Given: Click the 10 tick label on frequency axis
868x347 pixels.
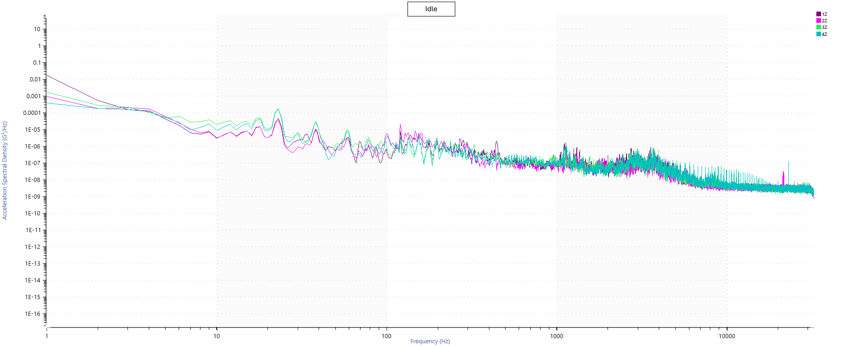Looking at the screenshot, I should click(x=216, y=336).
